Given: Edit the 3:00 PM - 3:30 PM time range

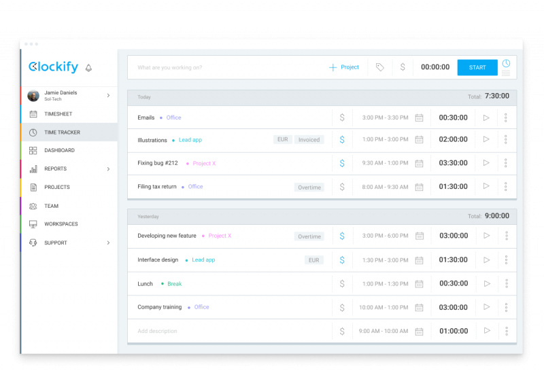Looking at the screenshot, I should tap(385, 118).
